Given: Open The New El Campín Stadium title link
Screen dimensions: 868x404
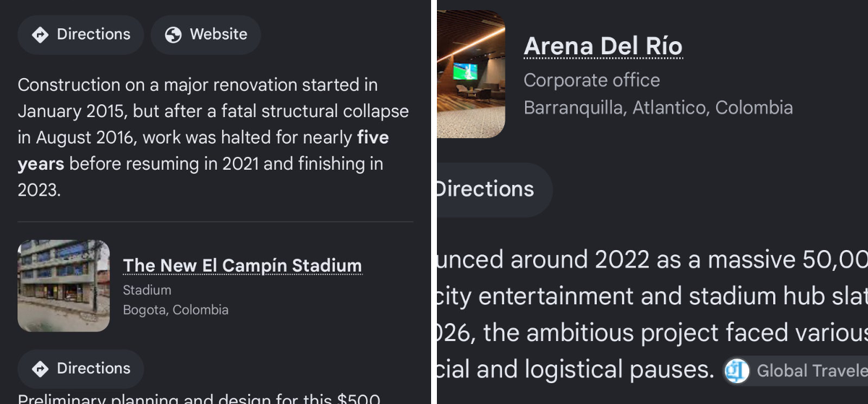Looking at the screenshot, I should pos(242,265).
